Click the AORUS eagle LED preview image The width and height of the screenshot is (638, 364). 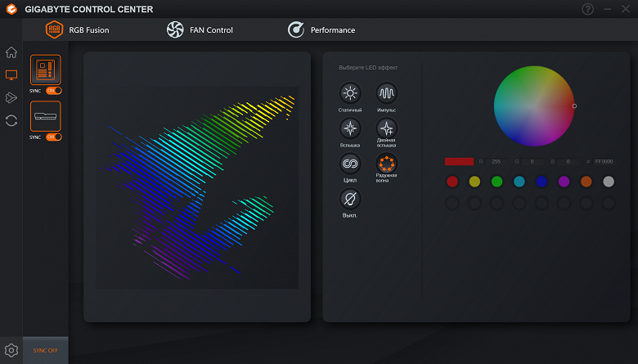click(197, 187)
